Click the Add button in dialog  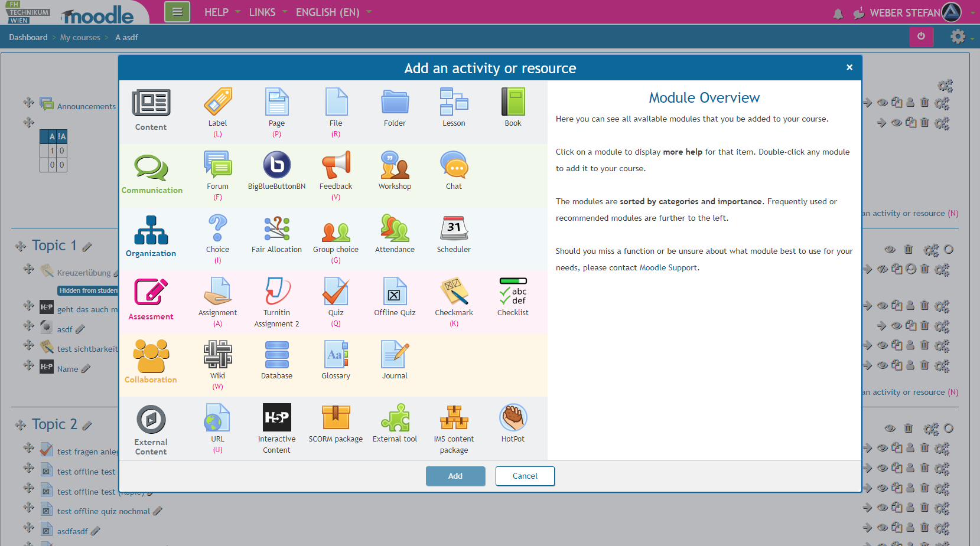pos(455,476)
